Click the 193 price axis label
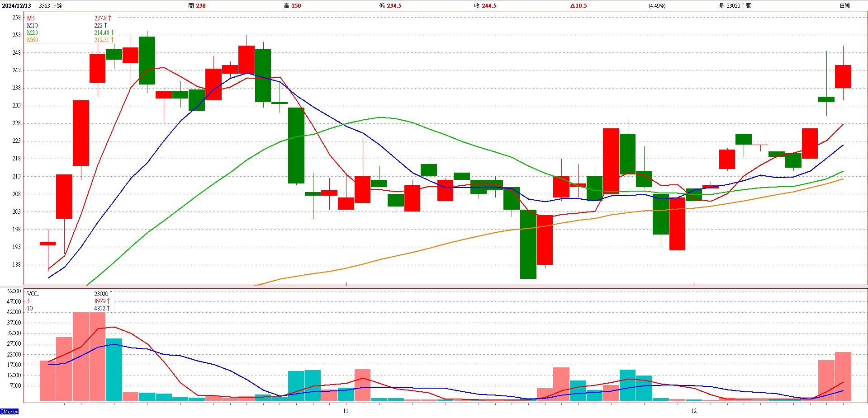868x418 pixels. [16, 247]
